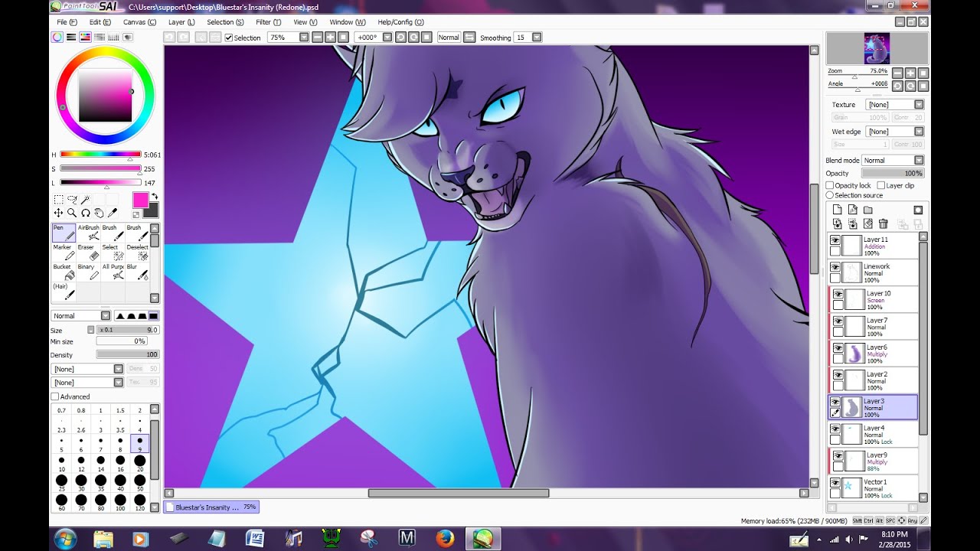Open Firefox from the Windows taskbar
Viewport: 980px width, 551px height.
pyautogui.click(x=445, y=539)
